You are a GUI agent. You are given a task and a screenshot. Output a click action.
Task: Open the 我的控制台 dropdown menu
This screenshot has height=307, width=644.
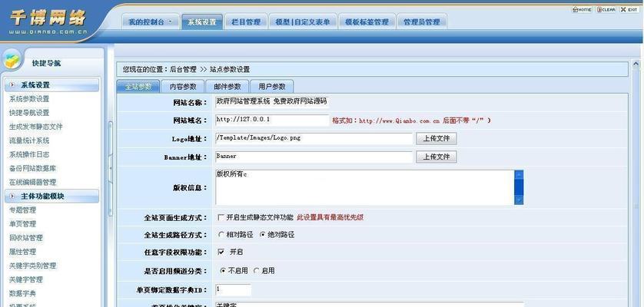tap(149, 21)
